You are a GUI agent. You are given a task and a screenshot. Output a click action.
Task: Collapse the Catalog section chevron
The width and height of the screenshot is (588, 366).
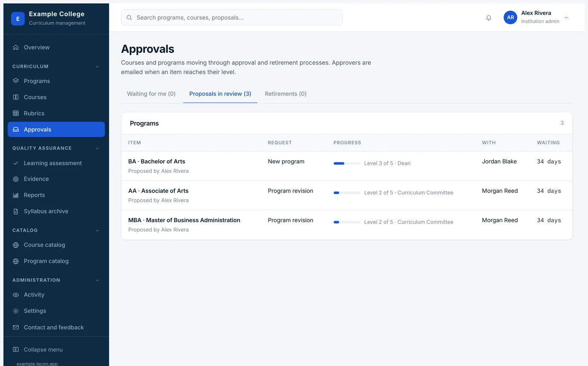pos(97,231)
